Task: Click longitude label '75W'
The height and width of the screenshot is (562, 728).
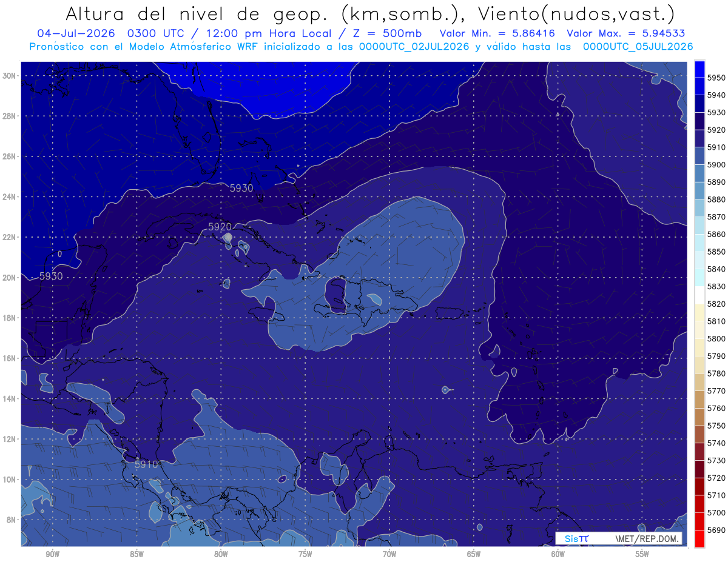Action: [305, 554]
